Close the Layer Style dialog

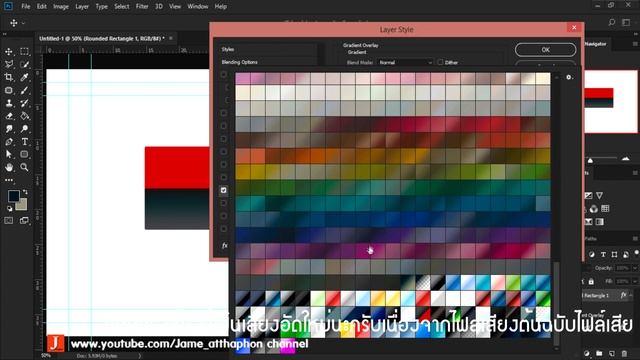(574, 27)
